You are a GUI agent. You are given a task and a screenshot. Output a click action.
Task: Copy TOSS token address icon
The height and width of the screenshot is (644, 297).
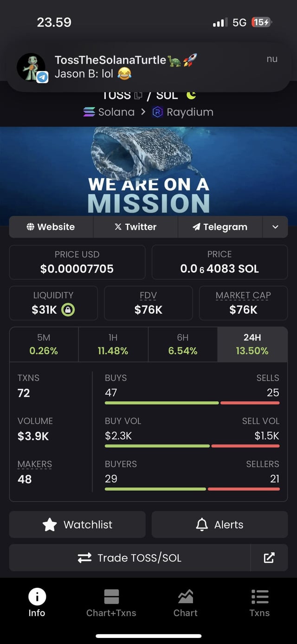point(138,96)
